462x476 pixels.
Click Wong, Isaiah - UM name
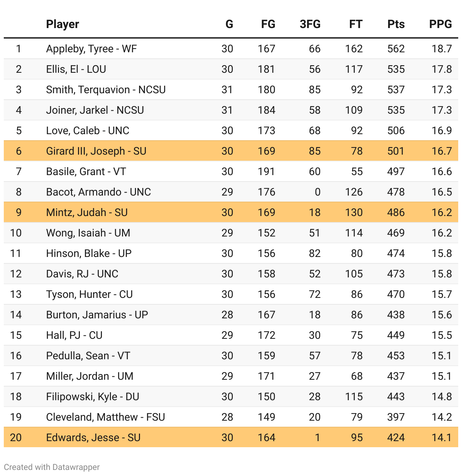coord(88,233)
